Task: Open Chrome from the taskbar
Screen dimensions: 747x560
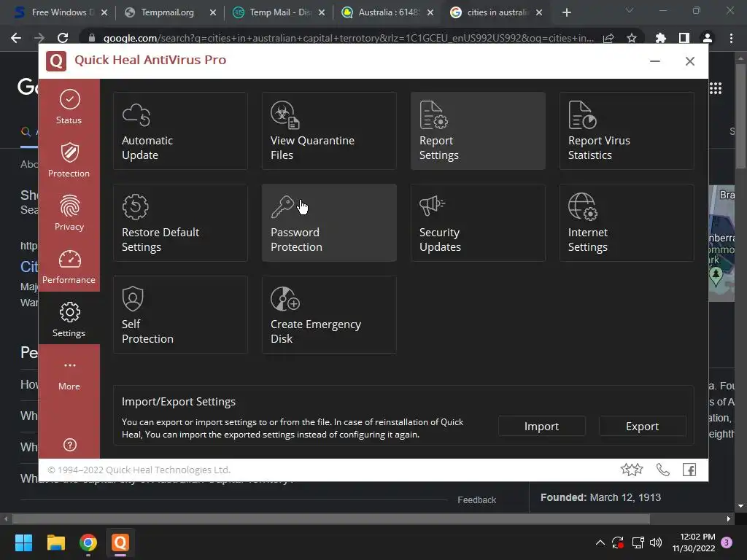Action: point(88,542)
